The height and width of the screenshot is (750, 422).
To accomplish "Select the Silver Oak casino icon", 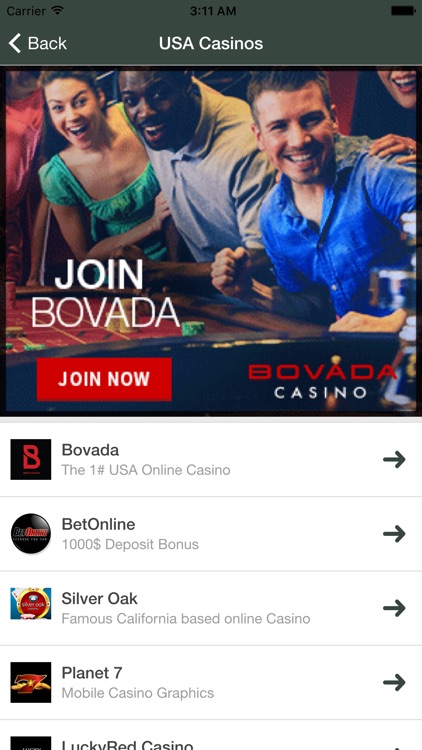I will pos(31,604).
